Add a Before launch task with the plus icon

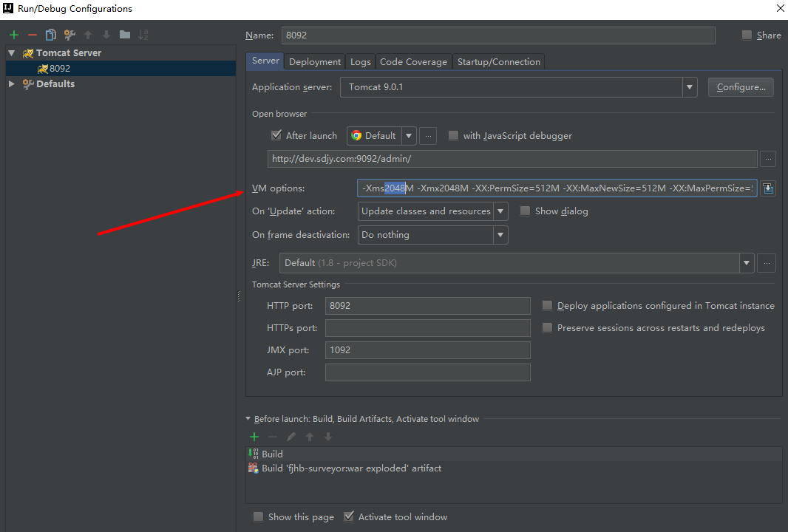point(254,437)
